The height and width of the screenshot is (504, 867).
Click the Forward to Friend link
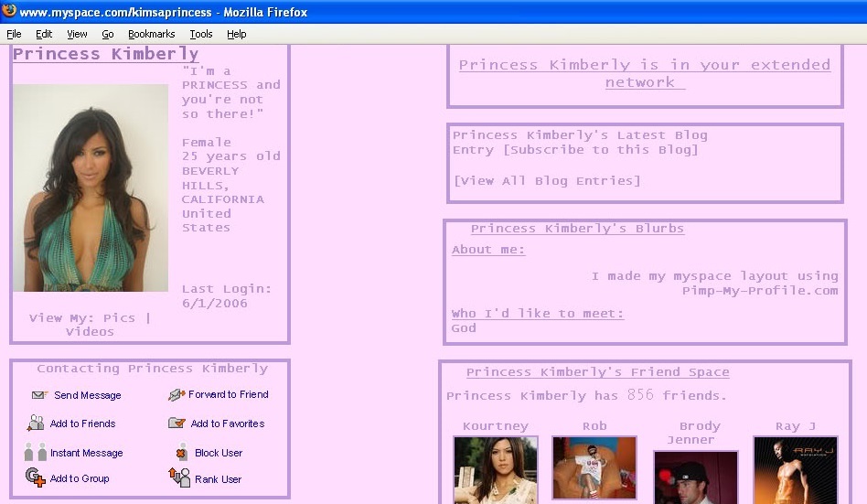229,394
